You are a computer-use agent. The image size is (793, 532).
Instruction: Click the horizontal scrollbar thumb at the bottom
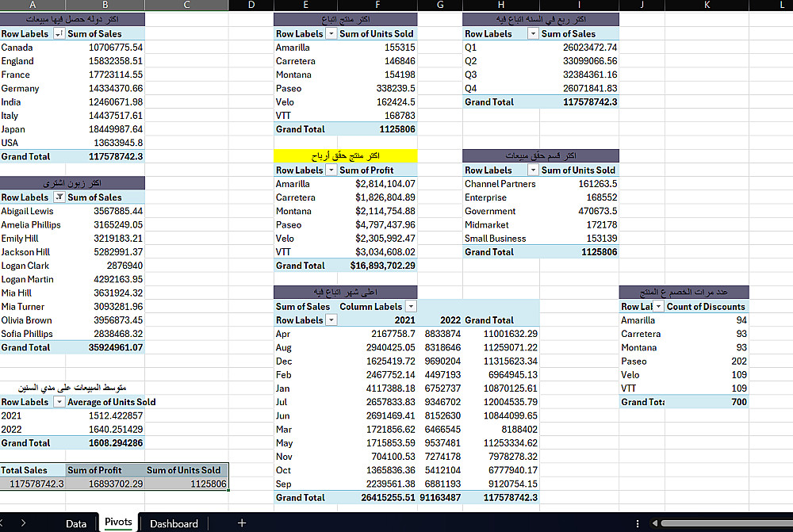tap(726, 523)
